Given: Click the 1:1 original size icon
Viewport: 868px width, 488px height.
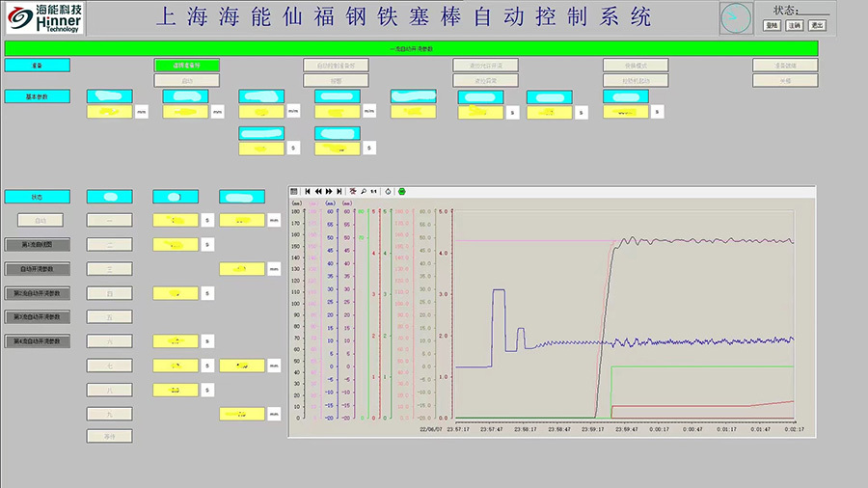Looking at the screenshot, I should pos(373,192).
